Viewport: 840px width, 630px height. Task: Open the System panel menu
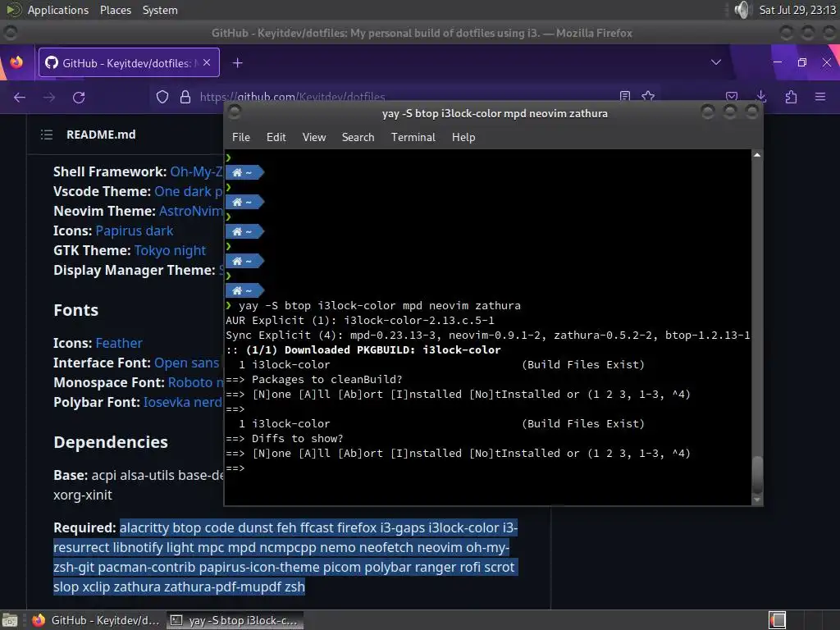[x=160, y=10]
